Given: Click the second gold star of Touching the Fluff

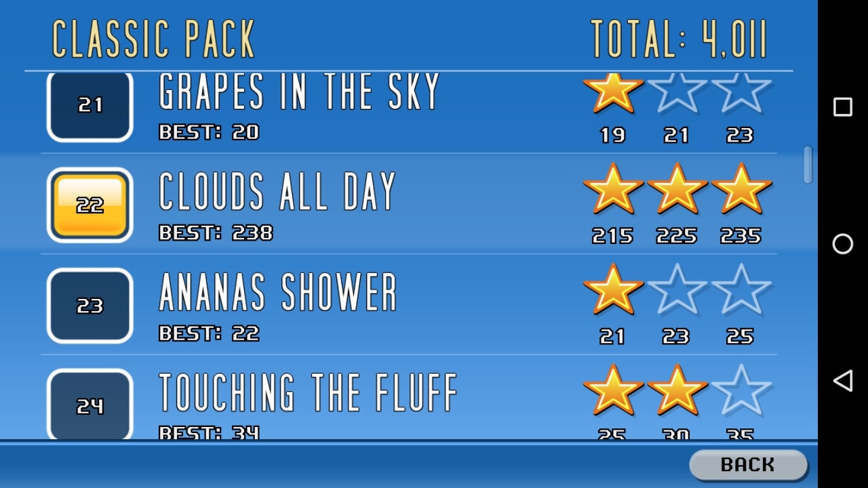Looking at the screenshot, I should 676,390.
